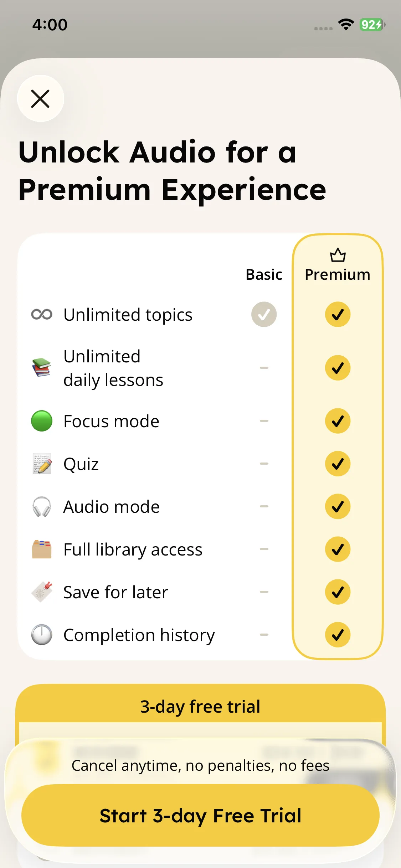Tap the Basic checkmark for Unlimited topics

(x=264, y=314)
